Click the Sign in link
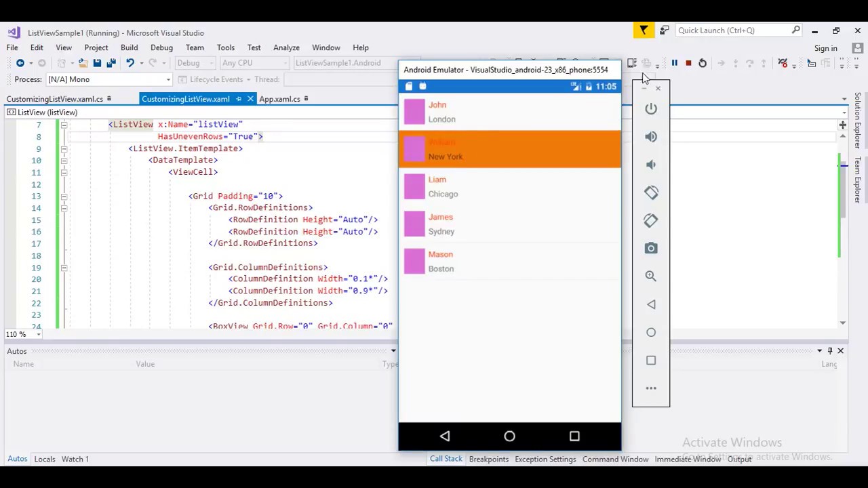The image size is (868, 488). [825, 48]
